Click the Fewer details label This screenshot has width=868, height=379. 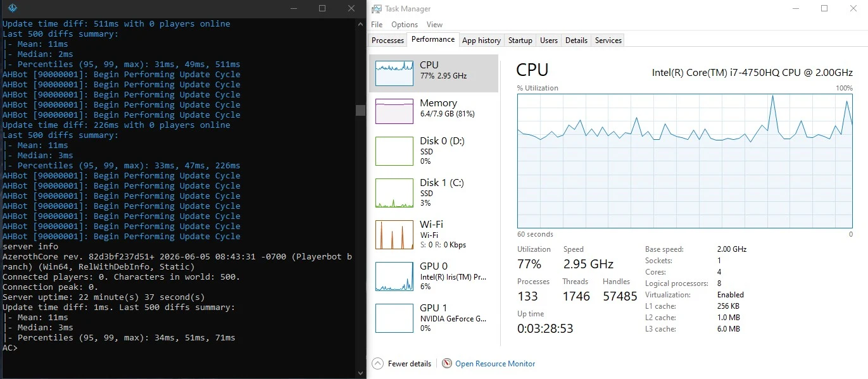pyautogui.click(x=410, y=364)
